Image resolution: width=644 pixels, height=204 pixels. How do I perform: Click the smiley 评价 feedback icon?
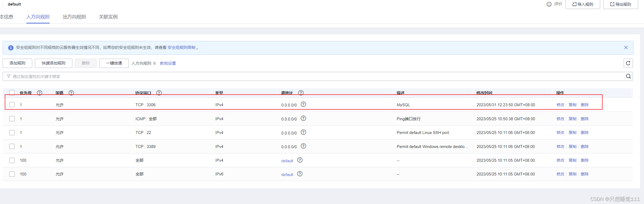549,4
